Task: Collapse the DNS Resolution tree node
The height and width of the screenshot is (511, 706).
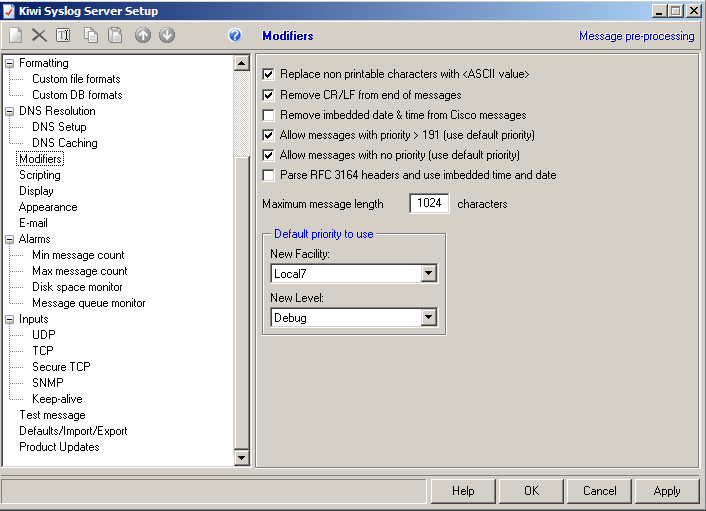Action: (9, 112)
